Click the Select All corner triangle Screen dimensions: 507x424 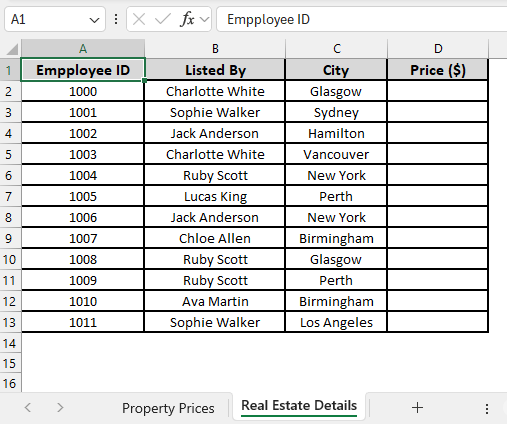pyautogui.click(x=12, y=49)
